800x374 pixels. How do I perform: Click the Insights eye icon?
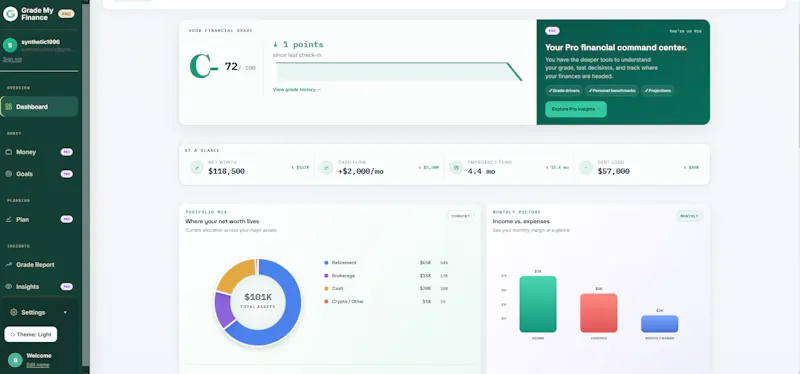point(9,287)
